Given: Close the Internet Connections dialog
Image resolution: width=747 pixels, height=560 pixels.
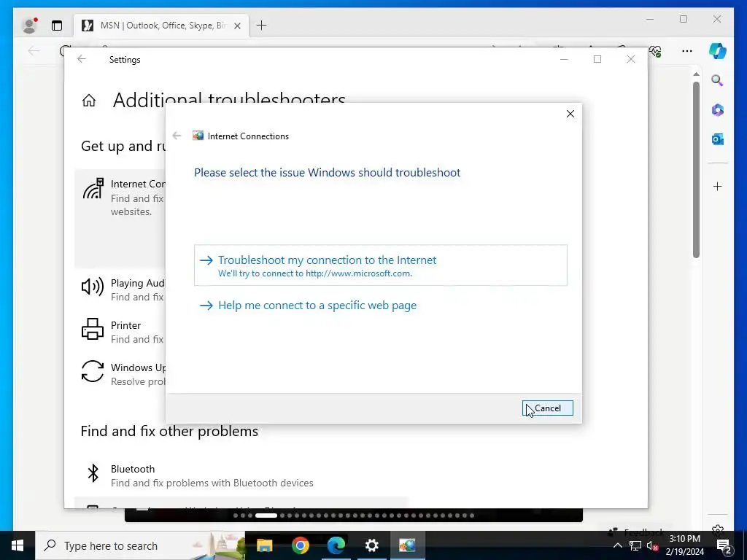Looking at the screenshot, I should [570, 114].
